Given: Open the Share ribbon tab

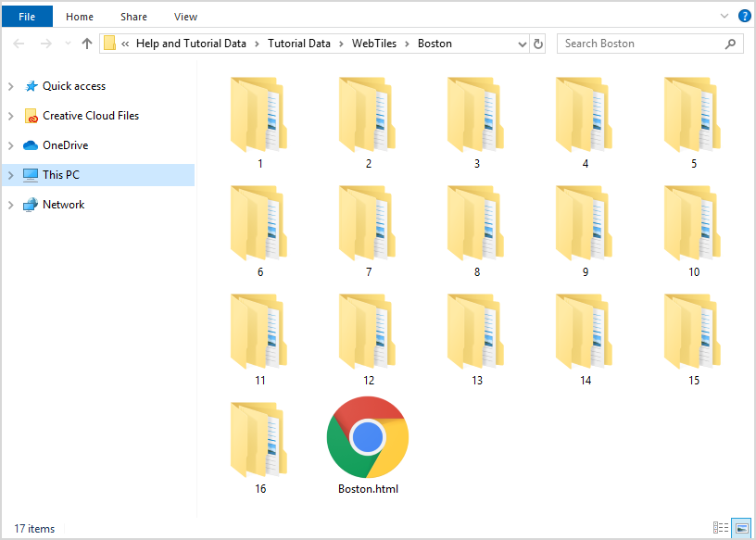Looking at the screenshot, I should coord(133,17).
